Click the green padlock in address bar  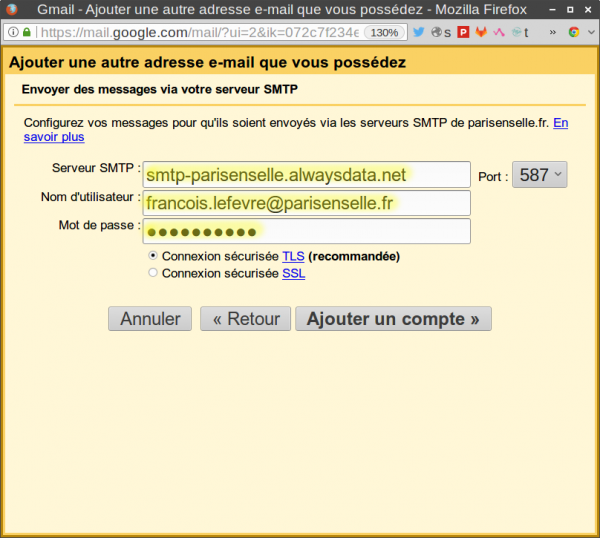coord(26,32)
